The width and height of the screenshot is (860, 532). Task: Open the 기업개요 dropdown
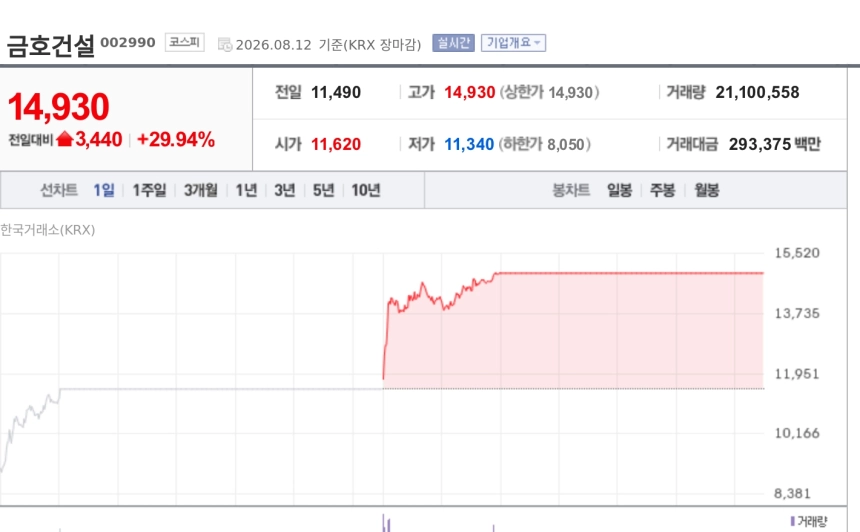(513, 43)
